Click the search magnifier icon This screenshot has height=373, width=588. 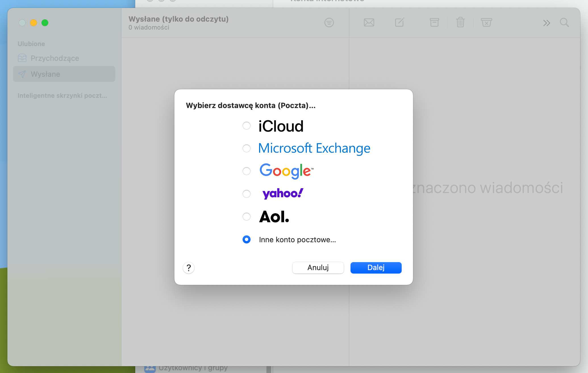564,22
